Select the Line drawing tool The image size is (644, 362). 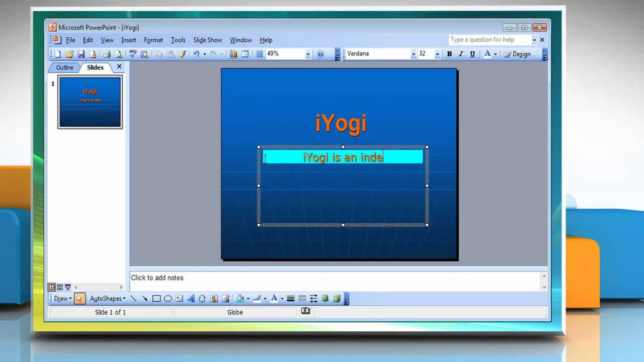click(133, 299)
